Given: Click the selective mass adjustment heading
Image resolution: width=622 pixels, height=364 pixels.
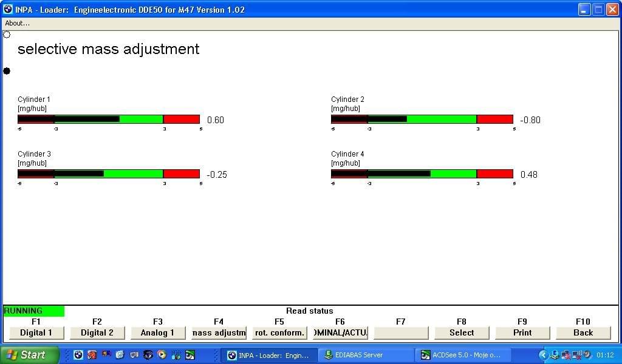Looking at the screenshot, I should click(108, 49).
